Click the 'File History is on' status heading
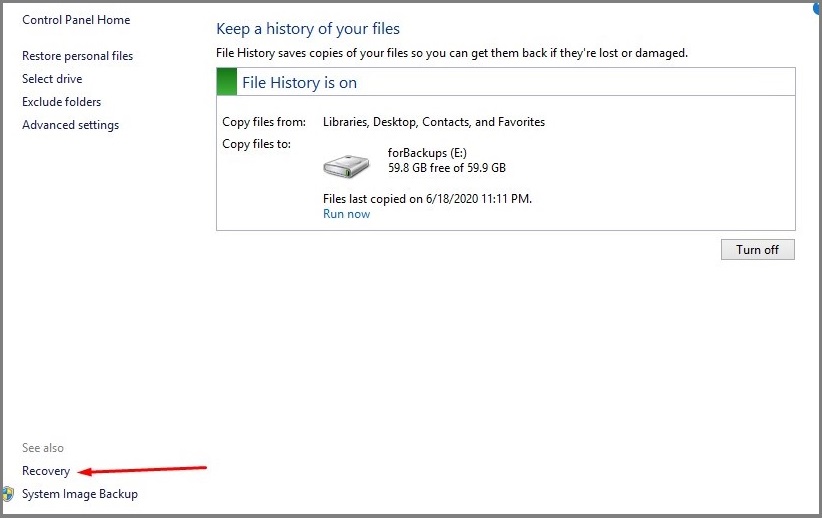 [299, 83]
